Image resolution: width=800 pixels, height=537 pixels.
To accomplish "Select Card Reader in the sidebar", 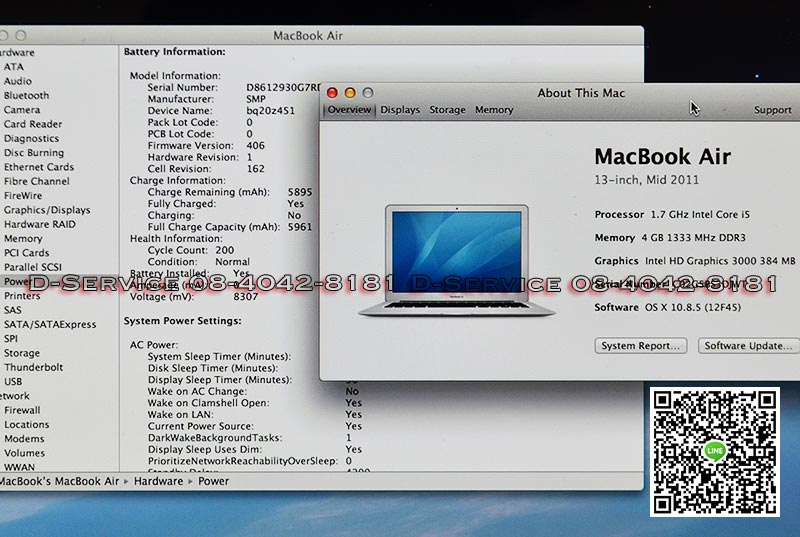I will pos(33,124).
